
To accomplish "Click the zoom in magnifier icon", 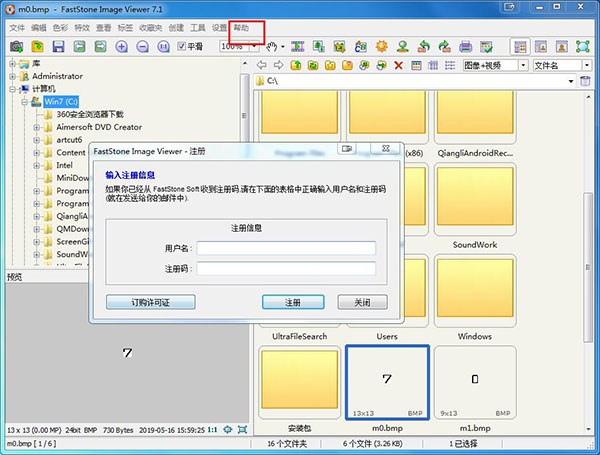I will coord(122,47).
